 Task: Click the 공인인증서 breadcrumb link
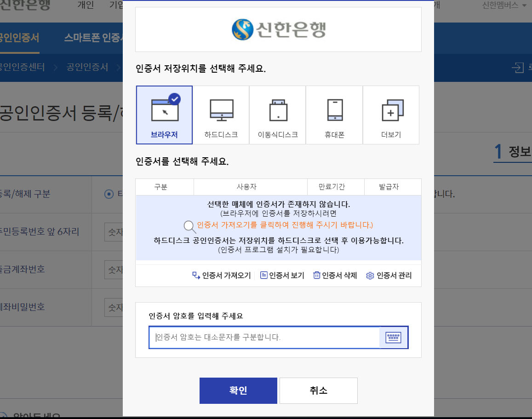coord(87,67)
